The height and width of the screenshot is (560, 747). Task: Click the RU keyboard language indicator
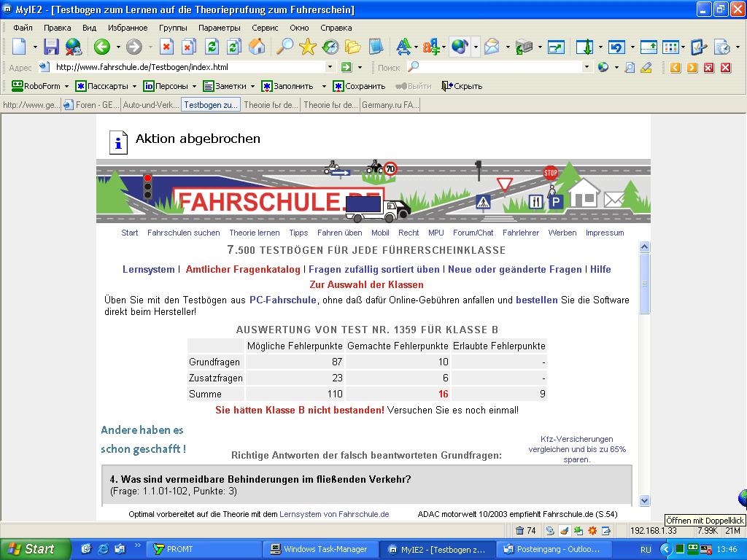click(646, 549)
